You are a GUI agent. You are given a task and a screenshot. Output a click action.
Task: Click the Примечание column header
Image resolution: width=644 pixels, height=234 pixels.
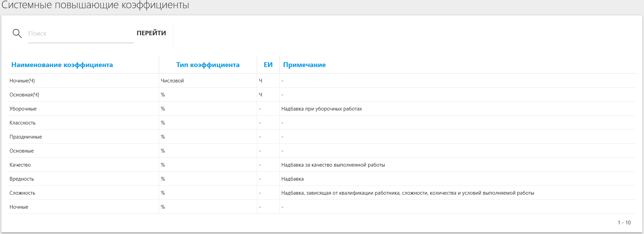point(304,65)
